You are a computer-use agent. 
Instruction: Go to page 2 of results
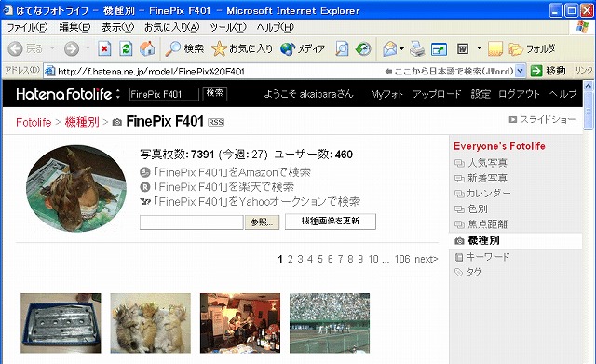click(x=290, y=259)
